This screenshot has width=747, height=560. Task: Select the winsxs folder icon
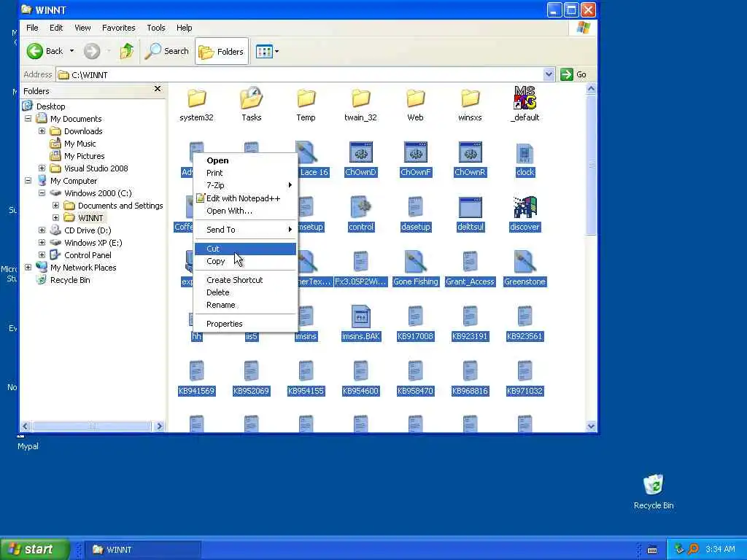click(x=471, y=98)
